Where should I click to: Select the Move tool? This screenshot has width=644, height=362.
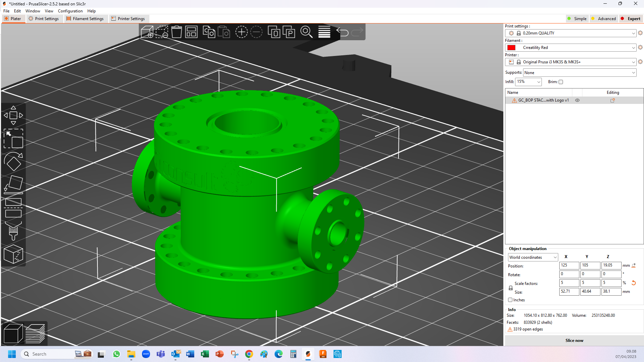pos(13,115)
